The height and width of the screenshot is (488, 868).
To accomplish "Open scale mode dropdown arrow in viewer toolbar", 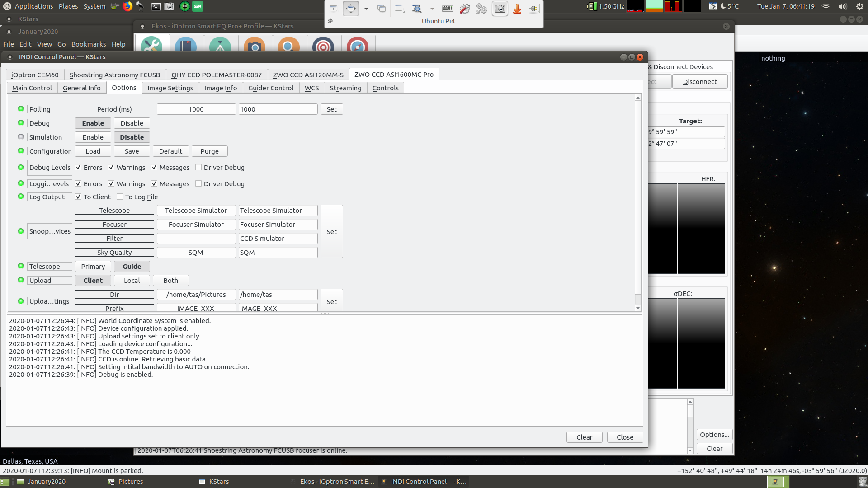I will click(366, 9).
